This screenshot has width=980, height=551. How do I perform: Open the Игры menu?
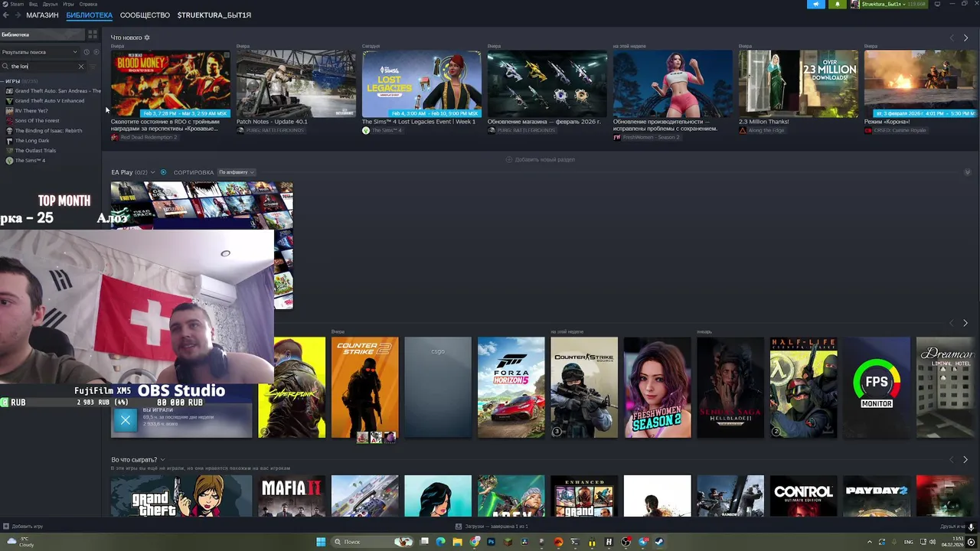coord(68,4)
